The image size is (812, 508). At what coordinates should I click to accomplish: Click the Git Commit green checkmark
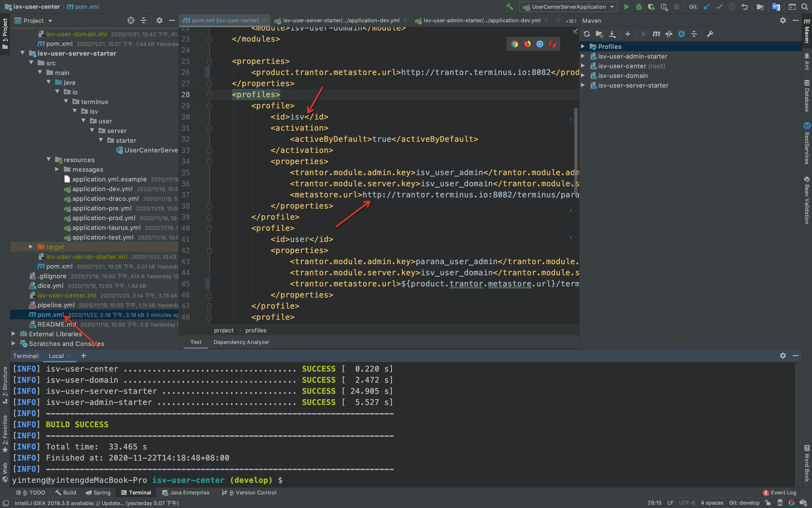(719, 7)
